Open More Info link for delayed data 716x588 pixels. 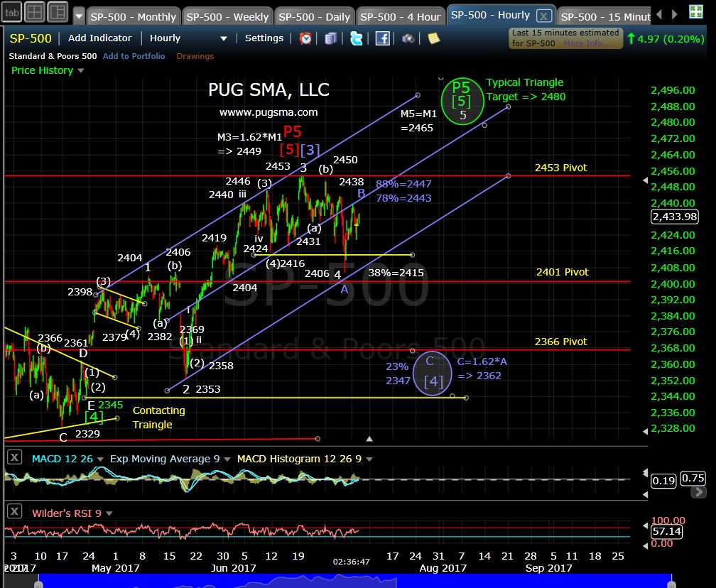coord(586,43)
